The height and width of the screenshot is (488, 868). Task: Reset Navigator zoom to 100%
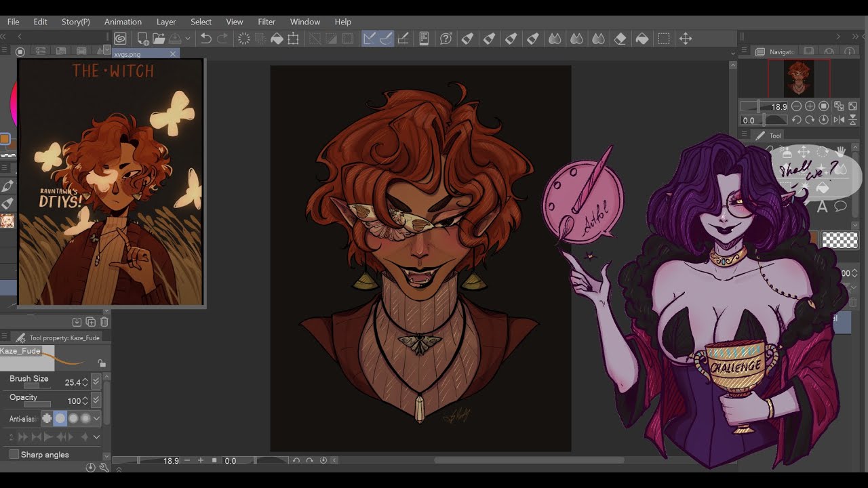823,106
